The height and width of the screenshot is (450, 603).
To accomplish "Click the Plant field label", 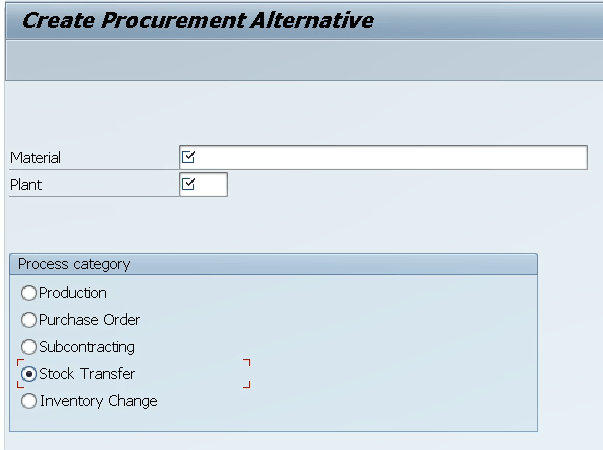I will 26,185.
